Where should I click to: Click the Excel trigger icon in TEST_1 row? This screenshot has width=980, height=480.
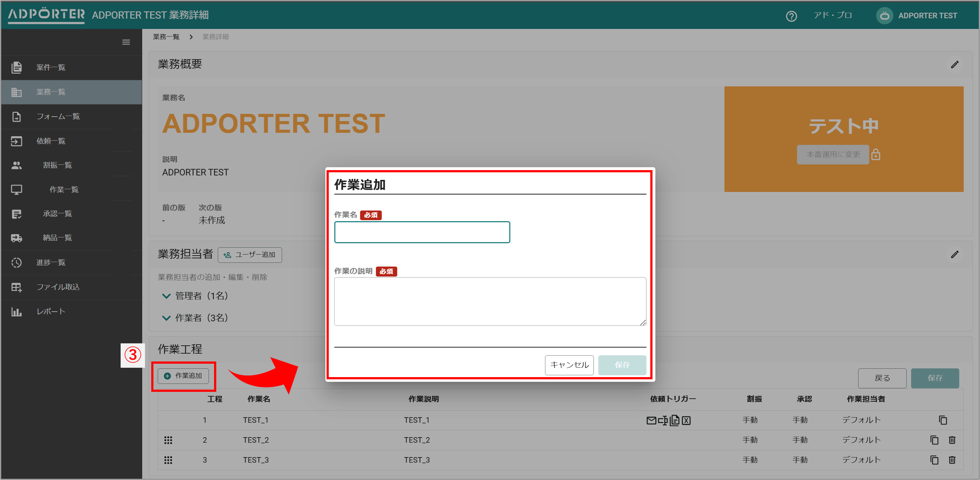pyautogui.click(x=686, y=421)
